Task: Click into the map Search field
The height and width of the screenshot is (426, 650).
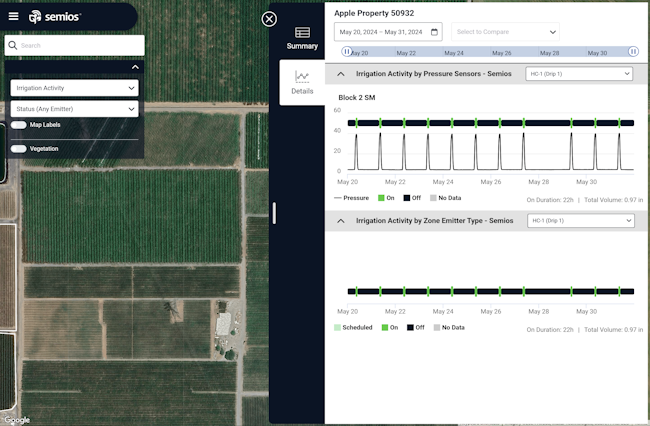Action: point(80,45)
